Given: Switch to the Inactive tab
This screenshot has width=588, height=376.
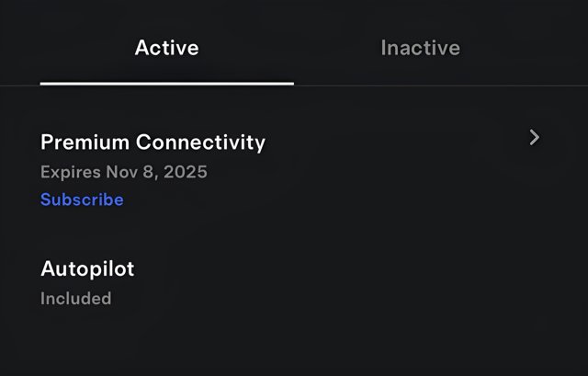Looking at the screenshot, I should (420, 48).
